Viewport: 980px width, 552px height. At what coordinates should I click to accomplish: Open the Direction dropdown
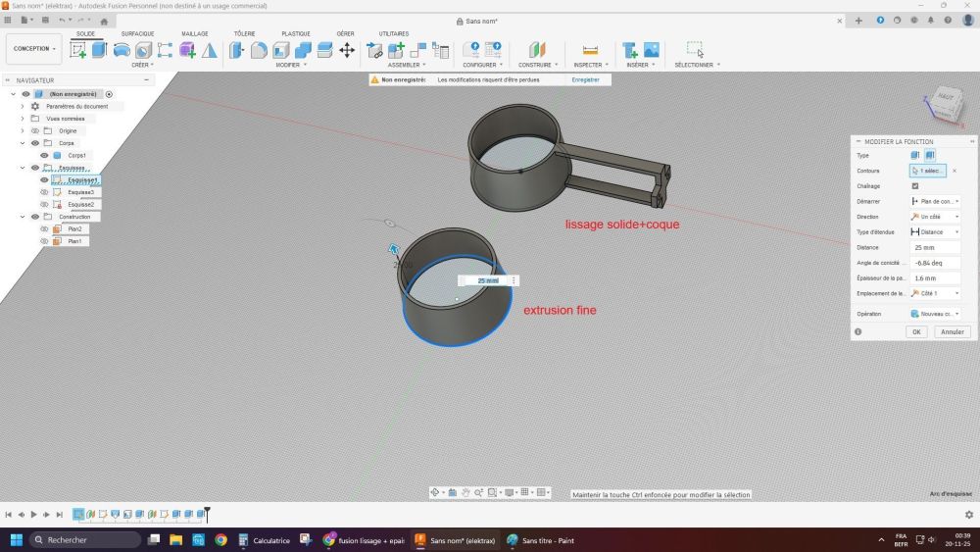[935, 217]
